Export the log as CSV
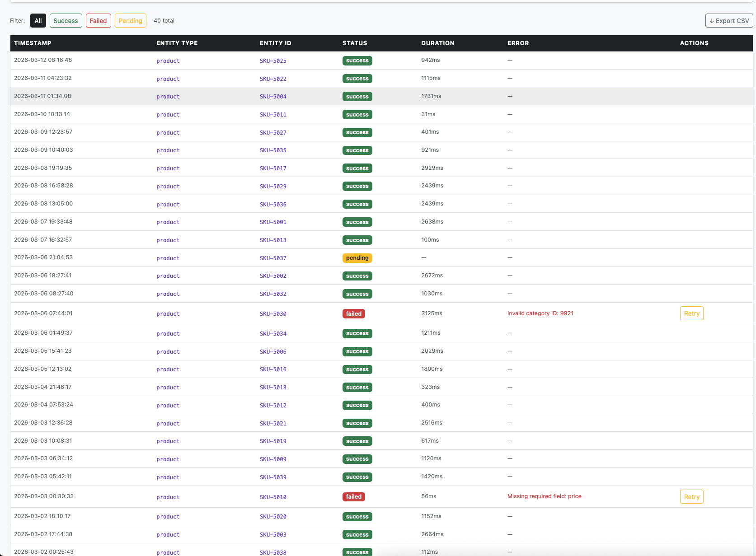This screenshot has height=556, width=756. [x=729, y=20]
